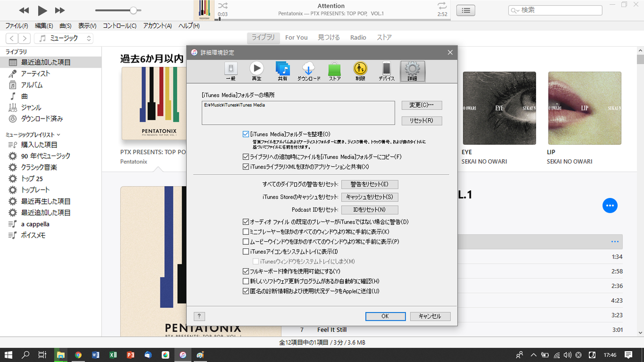Toggle [iTunes Media]フォルダーを整理 checkbox
This screenshot has width=644, height=362.
pos(246,134)
